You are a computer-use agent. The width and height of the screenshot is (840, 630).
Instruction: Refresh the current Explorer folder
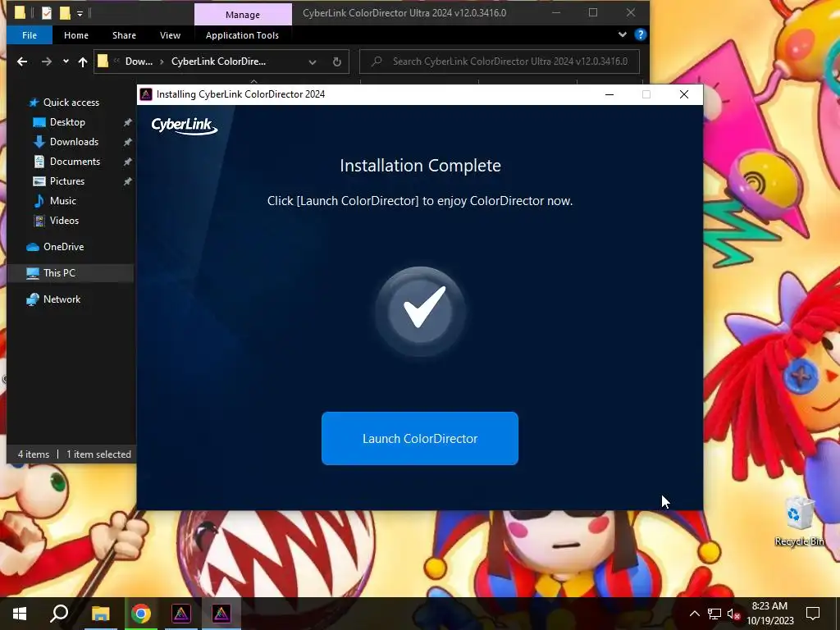tap(336, 62)
